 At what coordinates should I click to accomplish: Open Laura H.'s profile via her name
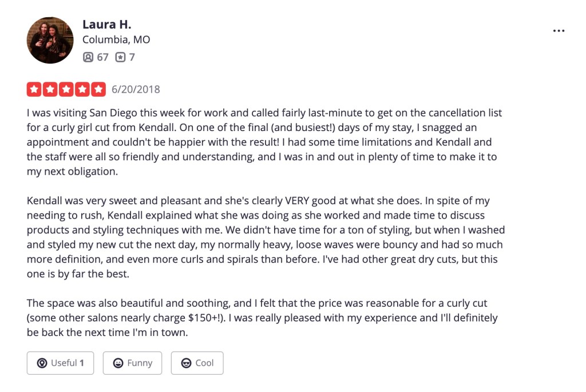point(106,25)
